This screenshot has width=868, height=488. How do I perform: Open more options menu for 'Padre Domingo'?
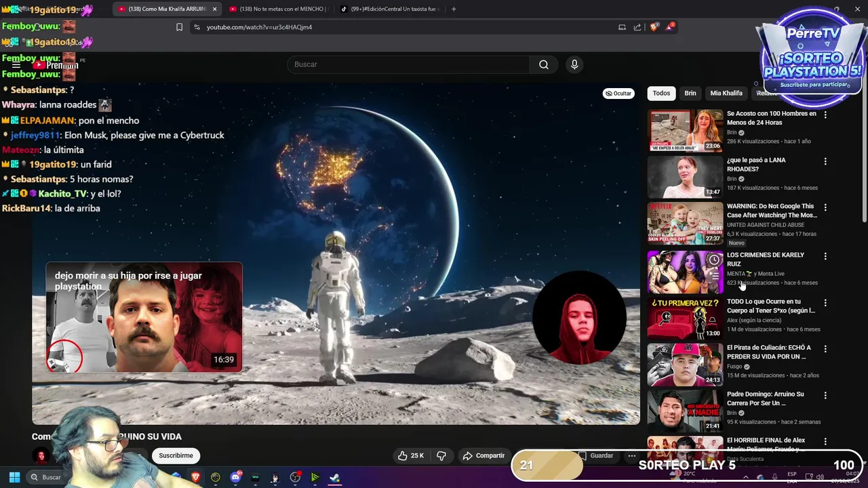coord(825,395)
